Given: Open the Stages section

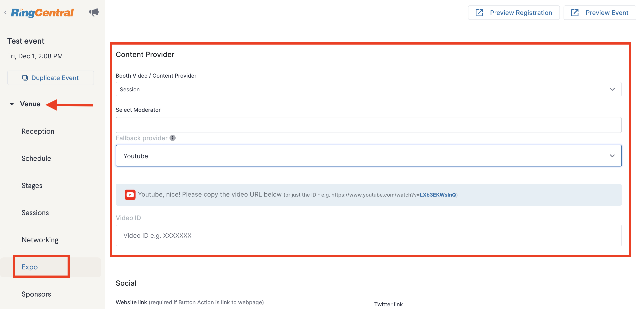Looking at the screenshot, I should coord(32,185).
